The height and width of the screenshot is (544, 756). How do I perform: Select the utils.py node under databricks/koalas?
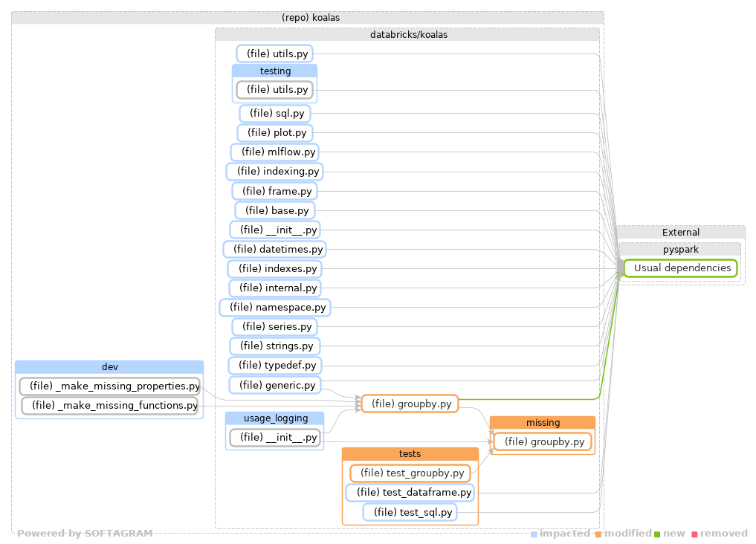point(274,53)
